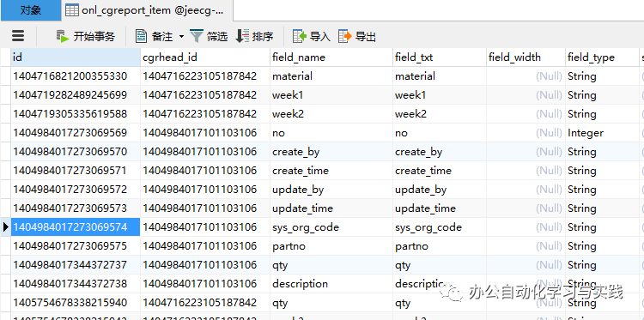Select id cell 1405754678338215940
This screenshot has height=320, width=644.
pos(76,303)
